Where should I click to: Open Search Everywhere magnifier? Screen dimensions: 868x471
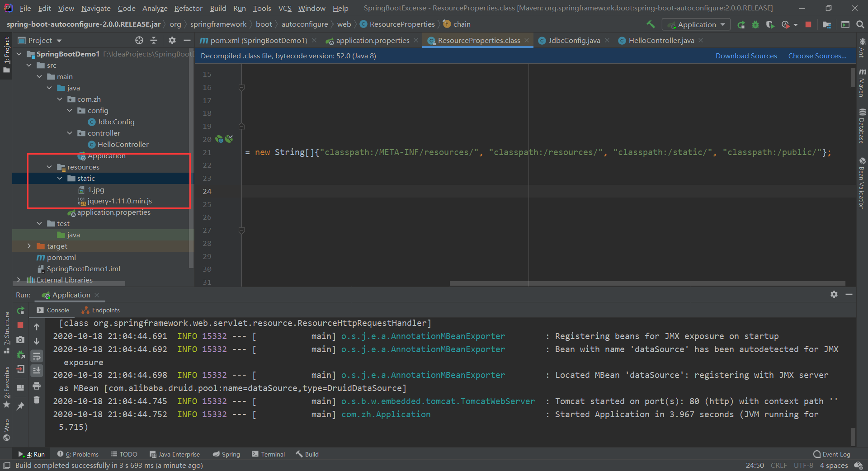[x=860, y=24]
